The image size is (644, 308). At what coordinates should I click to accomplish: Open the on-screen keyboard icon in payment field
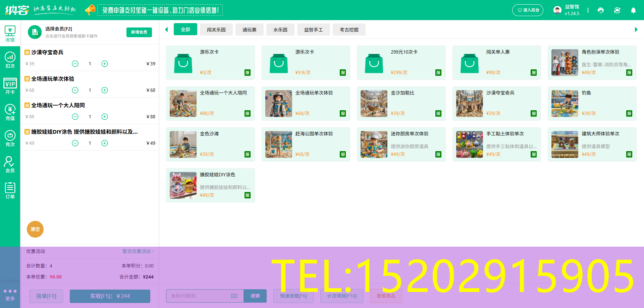pos(234,296)
